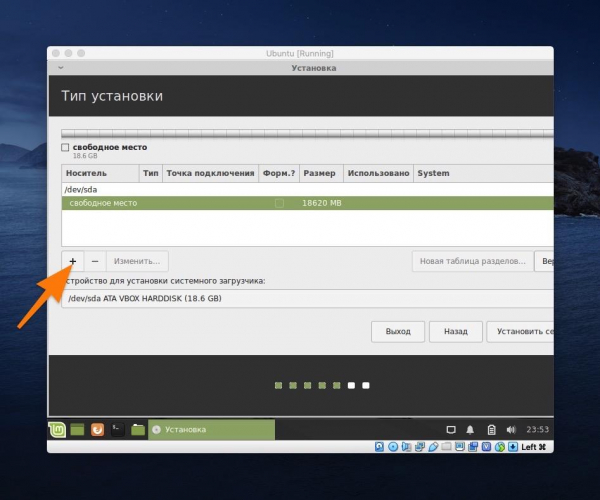
Task: Click VirtualBox display status icon
Action: [x=460, y=447]
